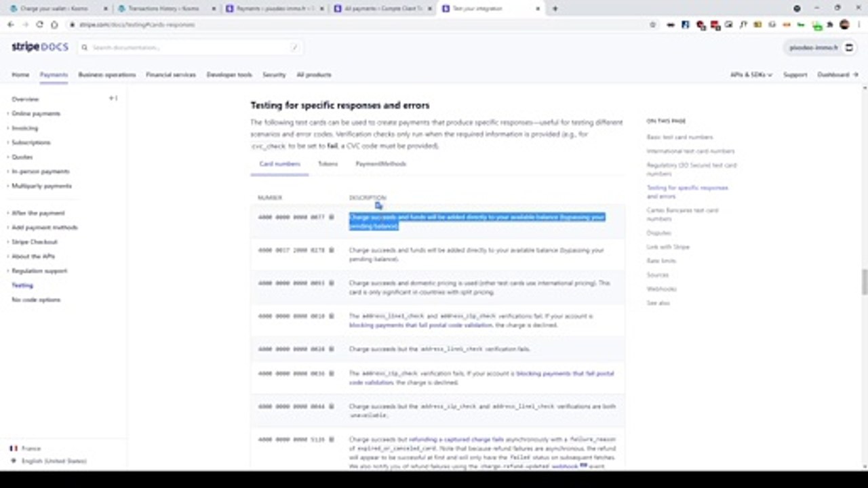Expand In-person payments in the sidebar
The image size is (868, 488).
[x=40, y=171]
